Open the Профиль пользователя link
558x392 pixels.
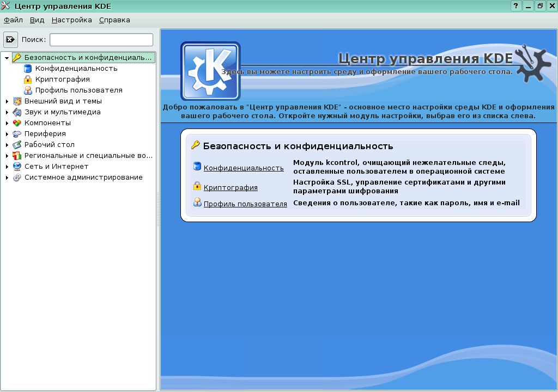(245, 204)
